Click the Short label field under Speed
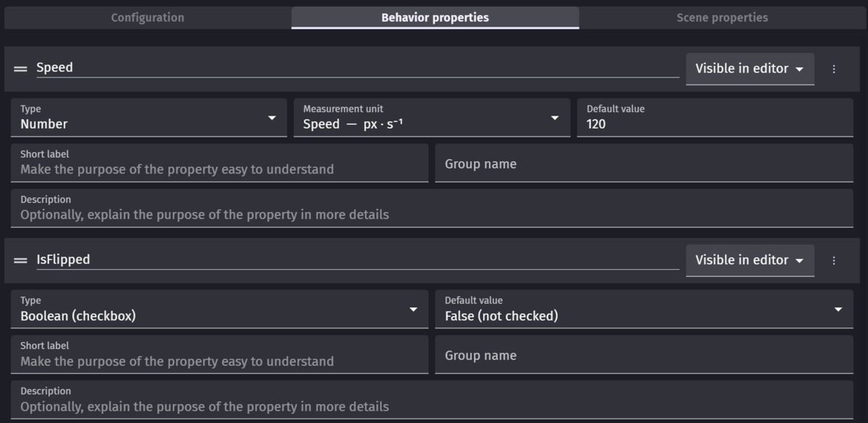Viewport: 868px width, 423px height. pos(220,163)
